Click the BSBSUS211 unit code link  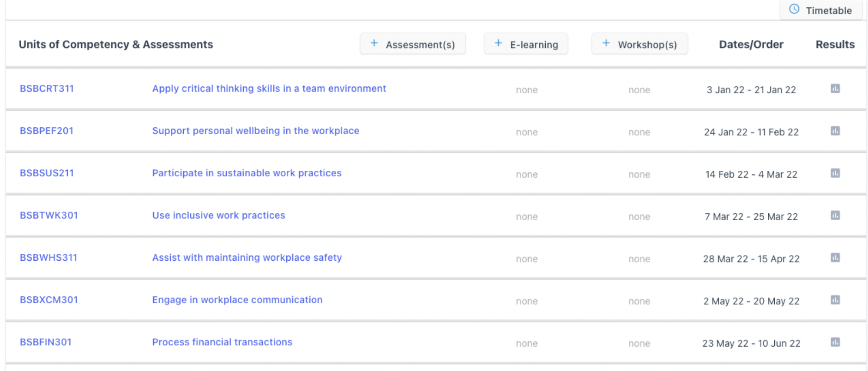(x=47, y=173)
